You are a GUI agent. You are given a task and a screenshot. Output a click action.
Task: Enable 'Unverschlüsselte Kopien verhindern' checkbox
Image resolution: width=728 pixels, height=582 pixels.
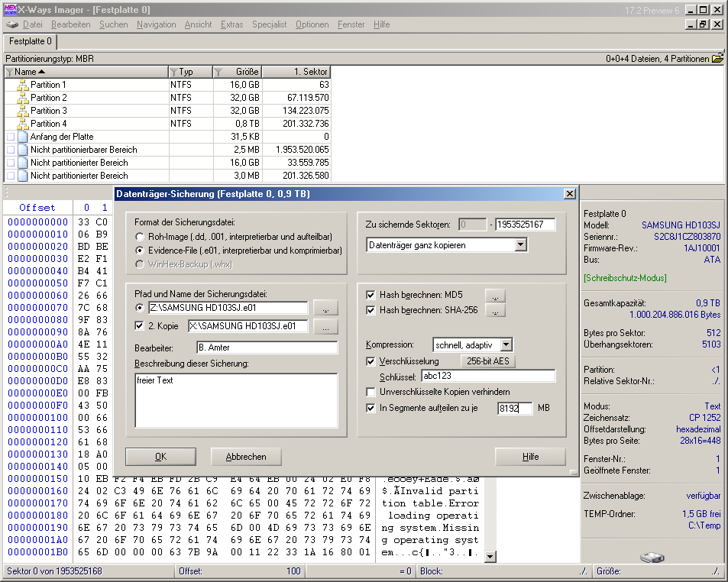[x=371, y=392]
